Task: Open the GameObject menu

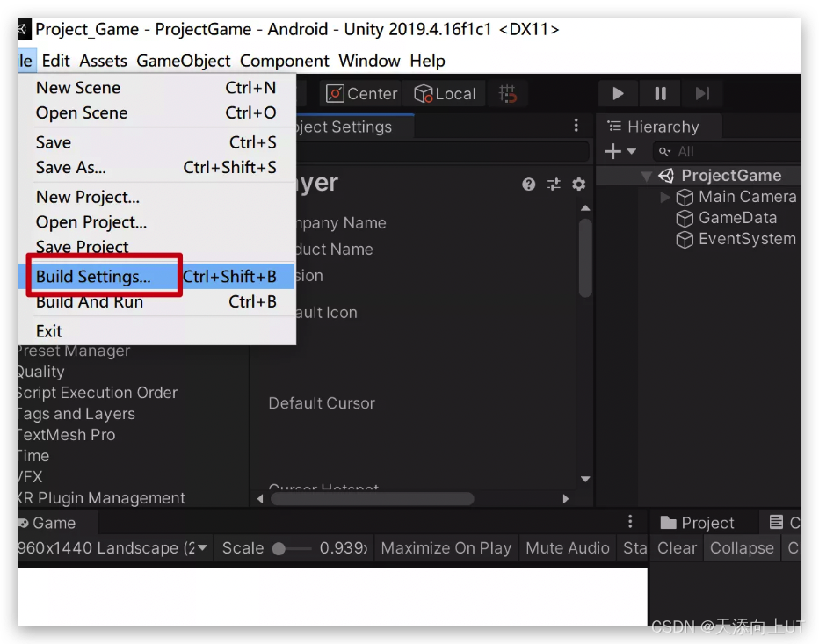Action: 184,61
